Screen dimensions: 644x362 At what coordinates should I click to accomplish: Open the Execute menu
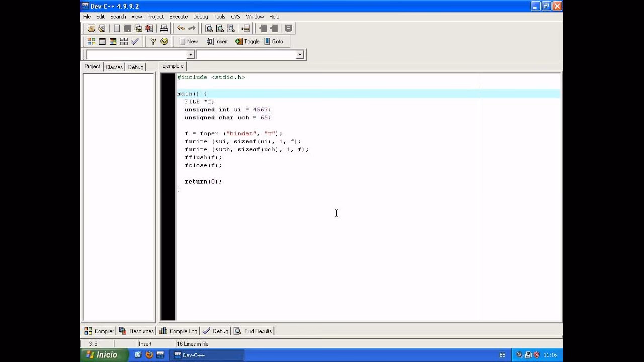click(x=178, y=16)
